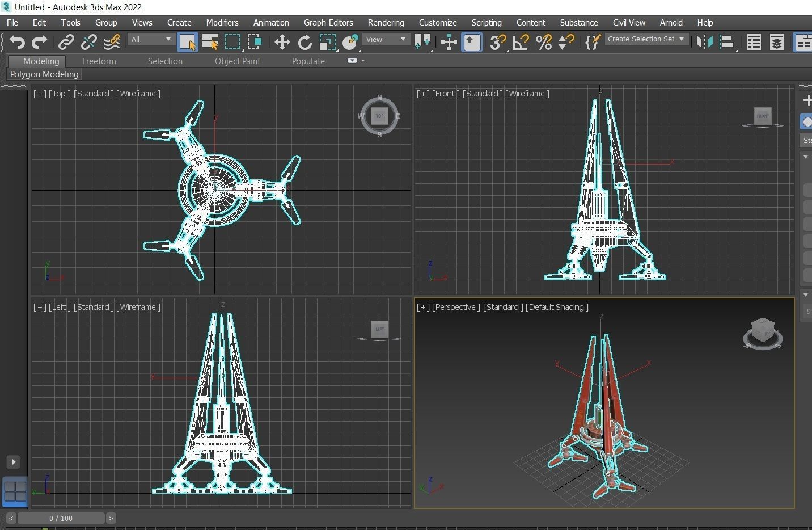Image resolution: width=812 pixels, height=530 pixels.
Task: Click the Select and Place tool
Action: click(x=350, y=42)
